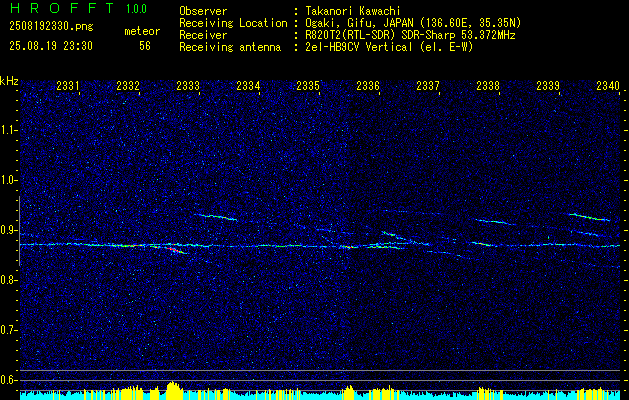Click the 0.6 kHz frequency axis label

[x=8, y=380]
